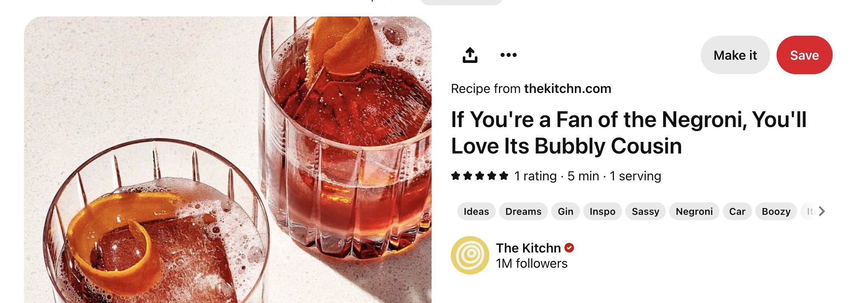Pick the Negroni tag chip
This screenshot has width=868, height=303.
(694, 211)
